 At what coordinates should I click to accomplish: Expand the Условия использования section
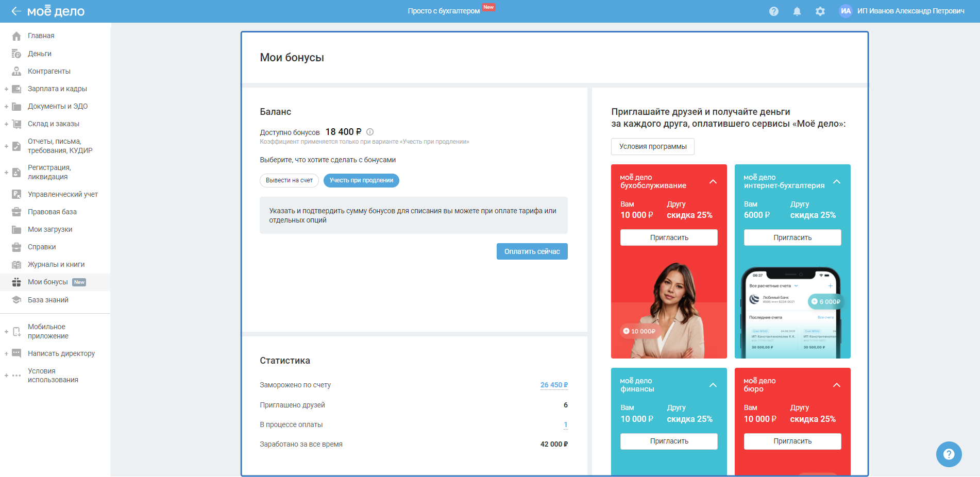6,376
